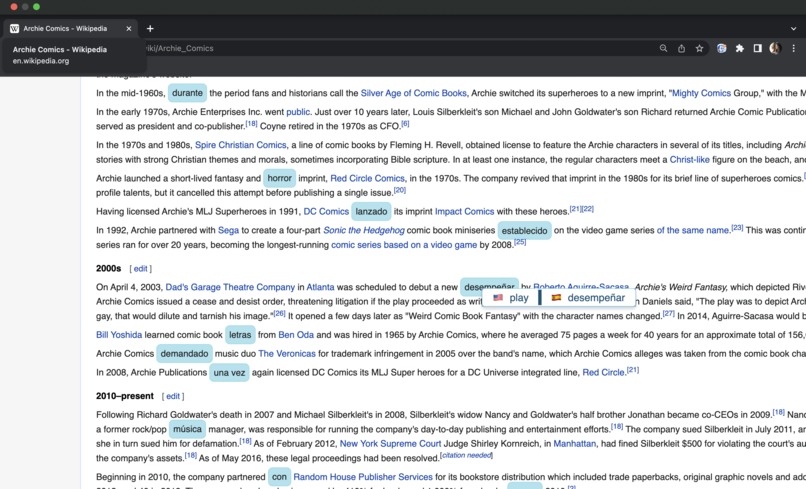Open a new tab with plus button
Image resolution: width=806 pixels, height=489 pixels.
150,29
